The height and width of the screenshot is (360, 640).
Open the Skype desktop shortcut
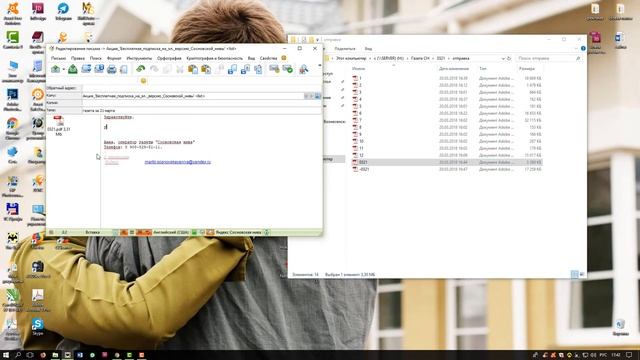pos(38,327)
